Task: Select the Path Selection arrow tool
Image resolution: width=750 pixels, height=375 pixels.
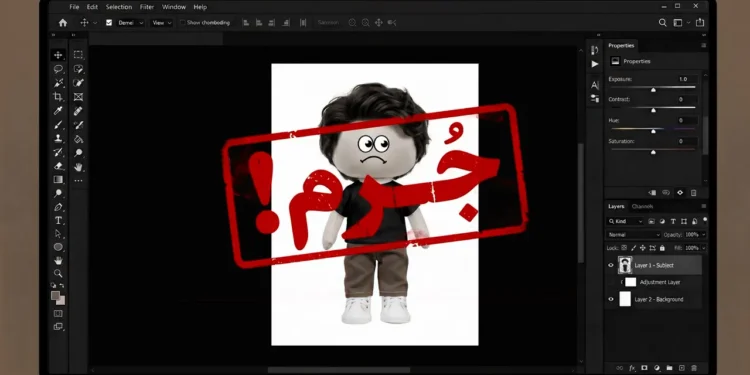Action: pyautogui.click(x=58, y=234)
